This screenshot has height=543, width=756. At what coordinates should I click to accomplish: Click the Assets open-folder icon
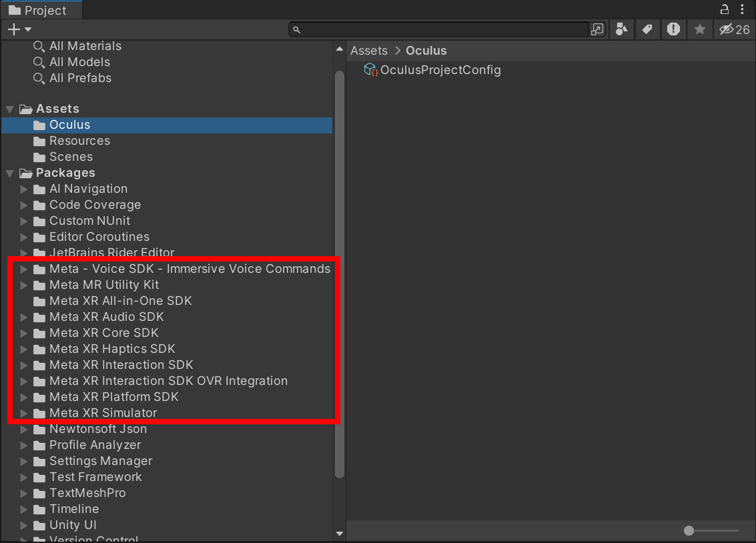[25, 109]
